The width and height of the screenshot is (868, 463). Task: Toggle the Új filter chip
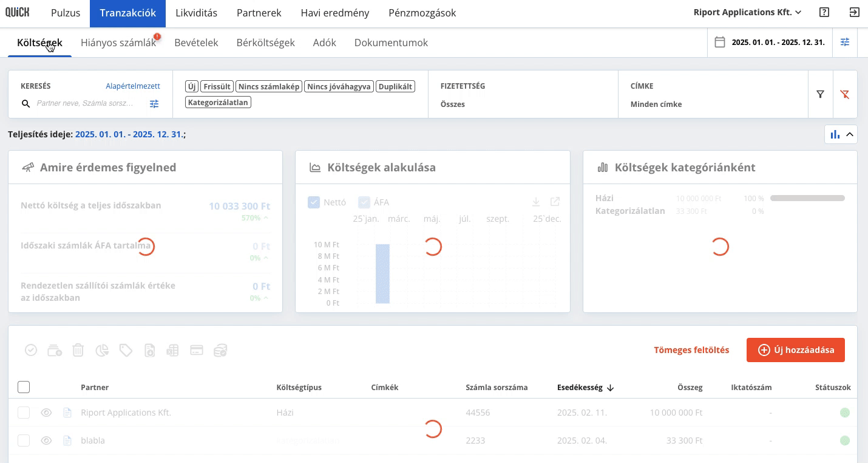click(x=192, y=86)
